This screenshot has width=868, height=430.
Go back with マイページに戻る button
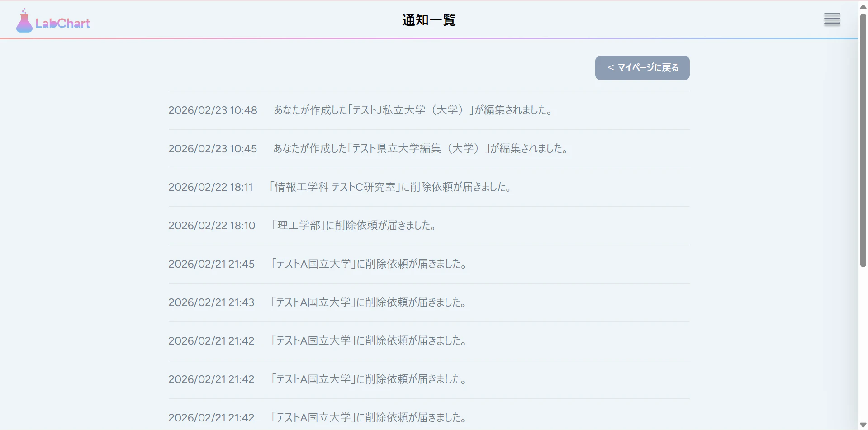point(642,68)
